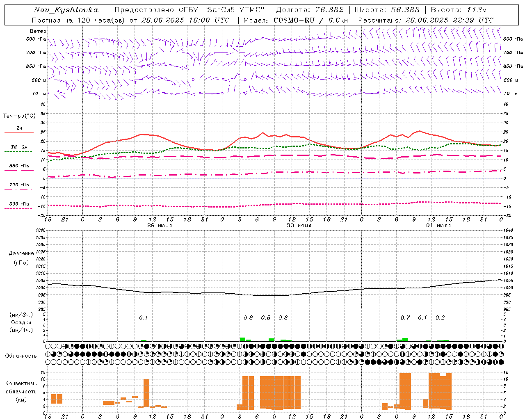Click the 'Ветер' wind panel label
The width and height of the screenshot is (525, 420).
click(38, 31)
